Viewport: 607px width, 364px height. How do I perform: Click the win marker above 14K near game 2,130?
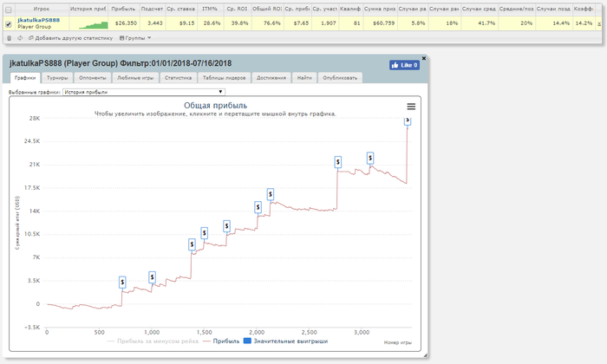271,194
